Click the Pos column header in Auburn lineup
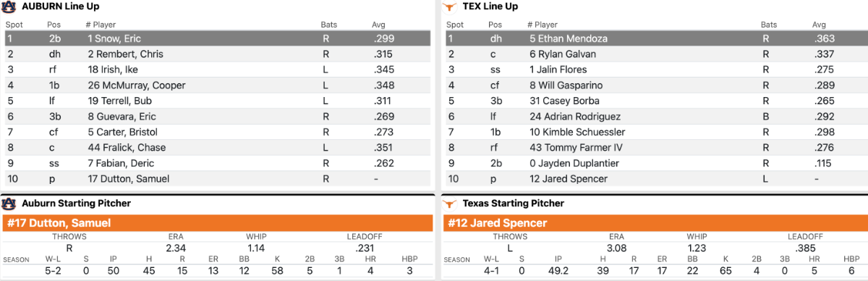 click(x=54, y=25)
